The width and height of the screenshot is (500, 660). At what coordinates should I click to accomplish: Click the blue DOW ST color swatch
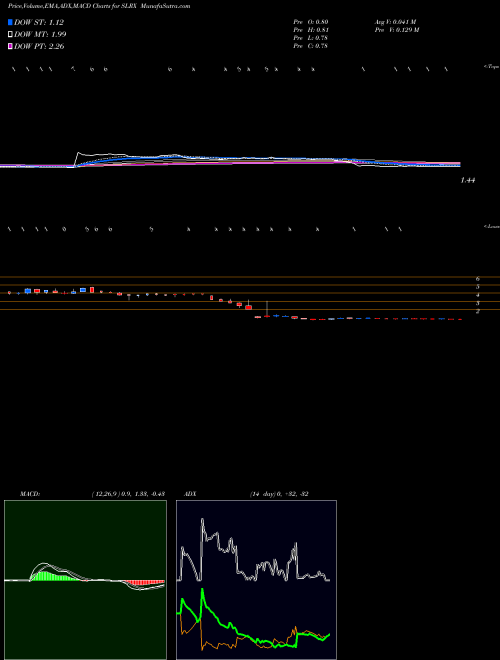tap(10, 22)
